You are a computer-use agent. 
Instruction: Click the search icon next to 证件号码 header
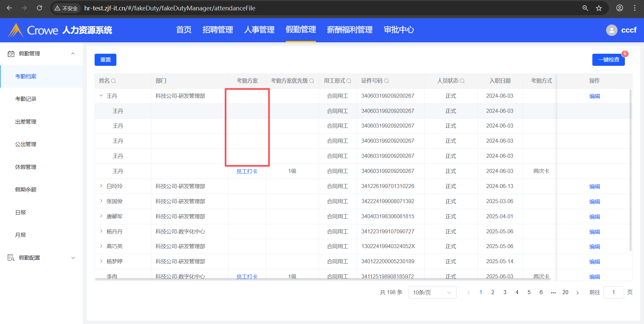point(386,81)
